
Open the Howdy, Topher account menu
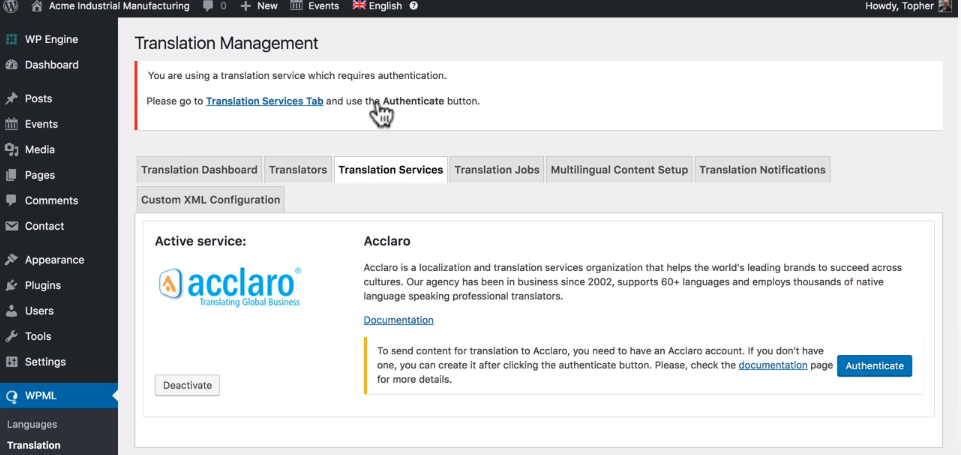[x=900, y=6]
